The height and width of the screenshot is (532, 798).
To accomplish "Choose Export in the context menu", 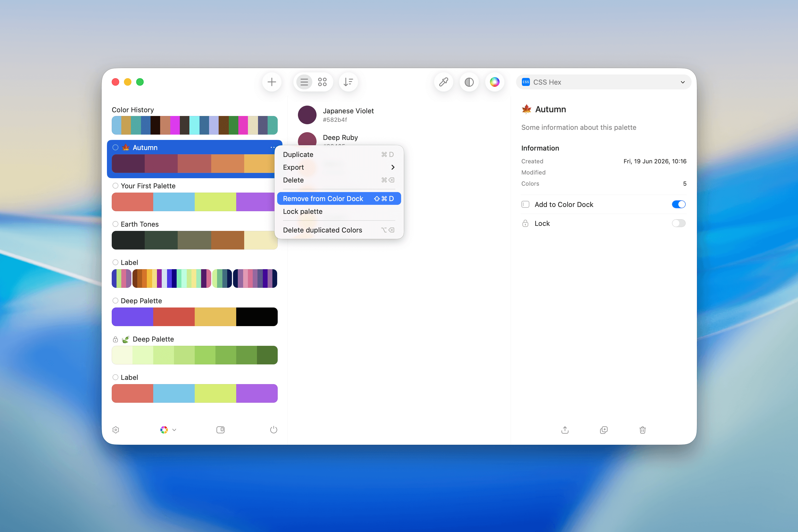I will click(339, 167).
